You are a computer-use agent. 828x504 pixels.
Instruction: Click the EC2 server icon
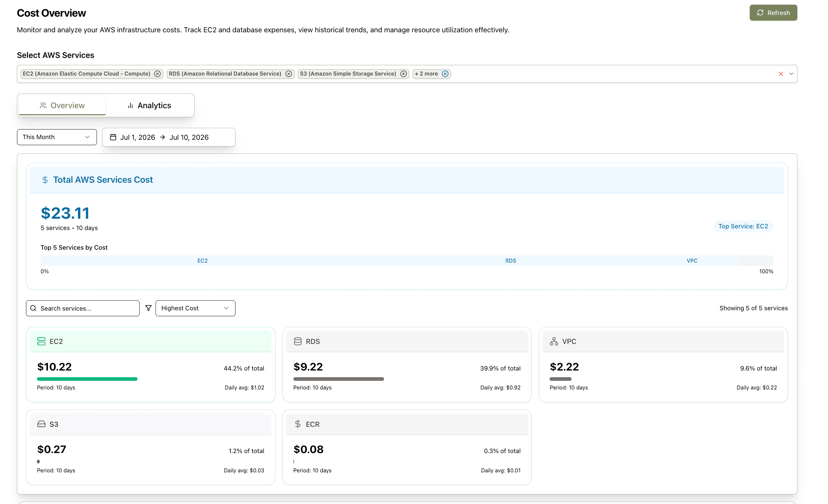coord(41,342)
